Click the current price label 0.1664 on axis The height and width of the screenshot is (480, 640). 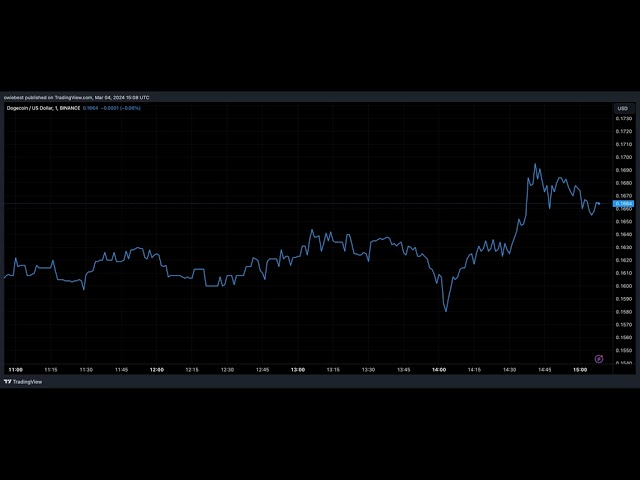click(623, 203)
